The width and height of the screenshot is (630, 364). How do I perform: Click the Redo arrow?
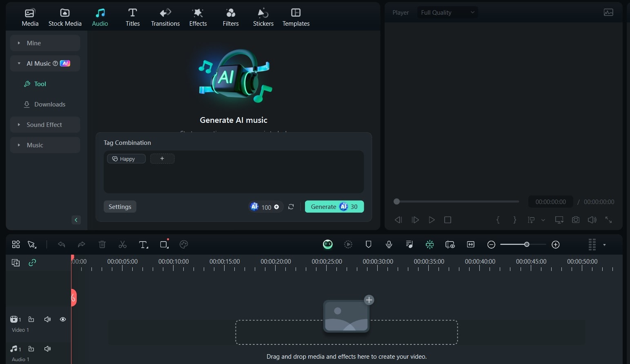(x=82, y=244)
